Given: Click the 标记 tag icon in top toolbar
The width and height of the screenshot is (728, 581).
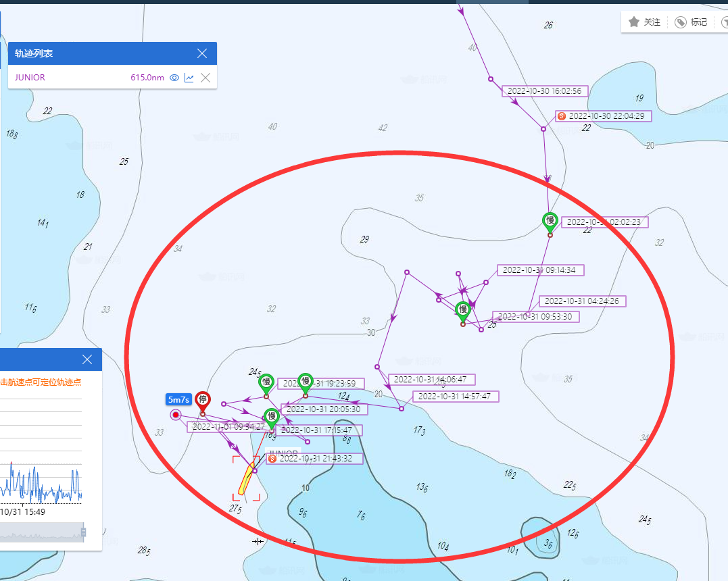Looking at the screenshot, I should point(680,22).
